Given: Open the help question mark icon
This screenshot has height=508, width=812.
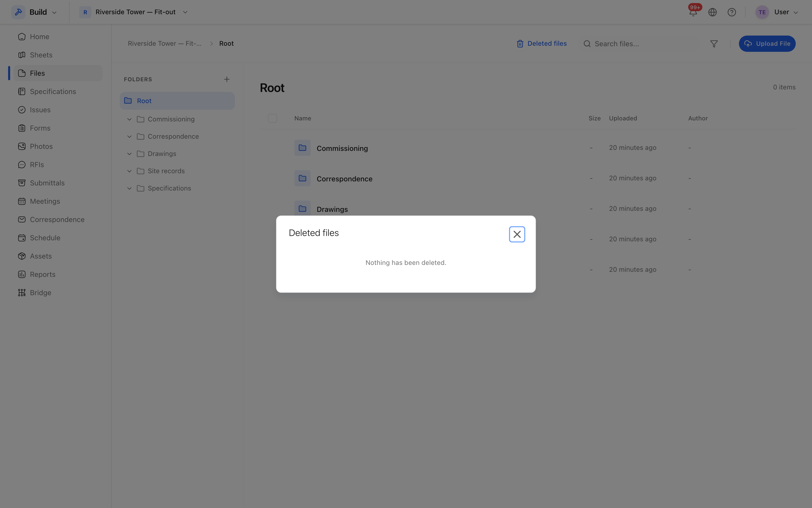Looking at the screenshot, I should pyautogui.click(x=732, y=12).
